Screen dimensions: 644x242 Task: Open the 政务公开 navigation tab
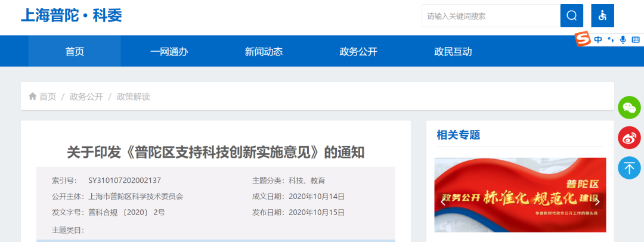(358, 51)
